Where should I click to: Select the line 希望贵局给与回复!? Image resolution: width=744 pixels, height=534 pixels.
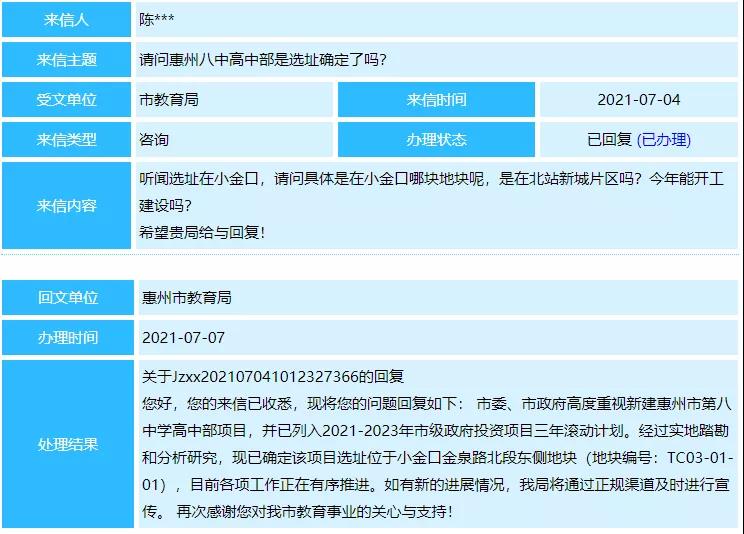202,233
